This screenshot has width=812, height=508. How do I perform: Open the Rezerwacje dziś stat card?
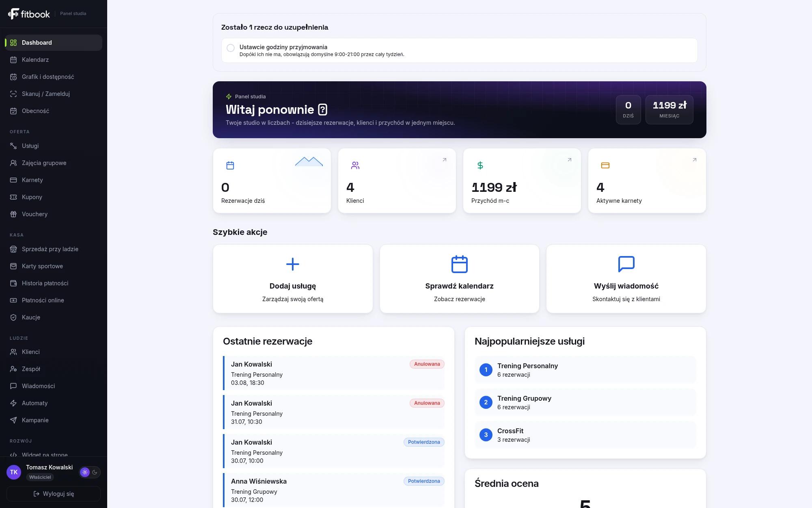click(272, 180)
